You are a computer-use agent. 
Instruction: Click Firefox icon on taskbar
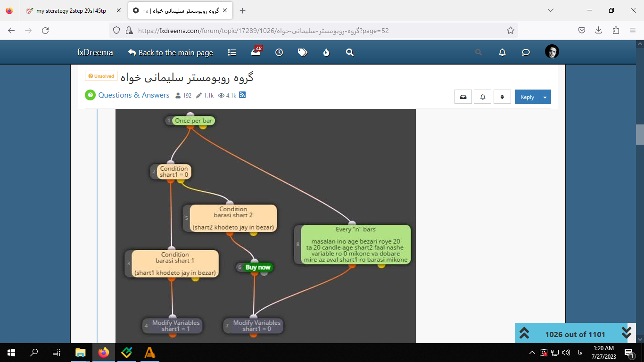pyautogui.click(x=104, y=353)
